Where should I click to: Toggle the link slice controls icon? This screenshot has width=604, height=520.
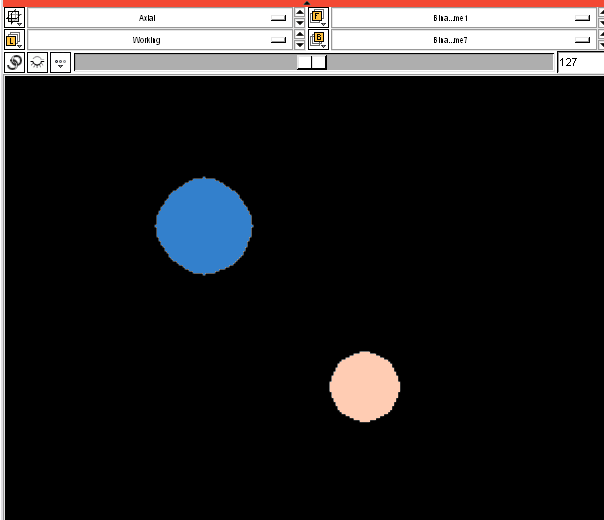(15, 62)
